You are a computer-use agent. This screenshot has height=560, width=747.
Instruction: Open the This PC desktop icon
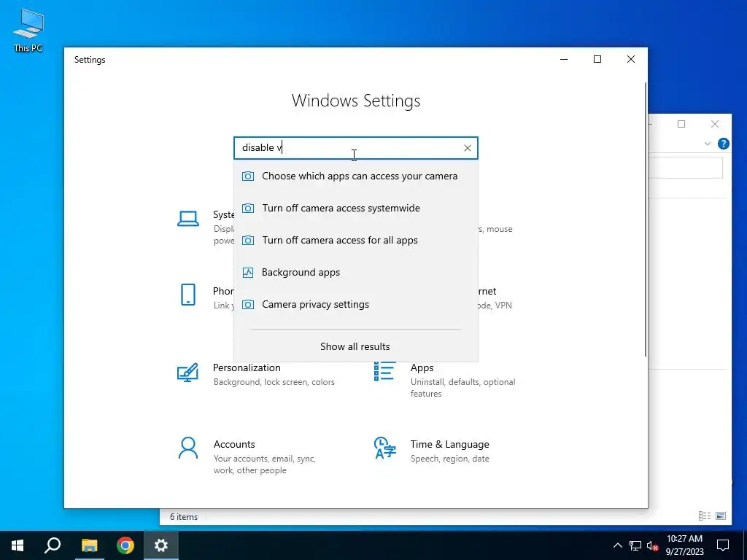pyautogui.click(x=28, y=31)
